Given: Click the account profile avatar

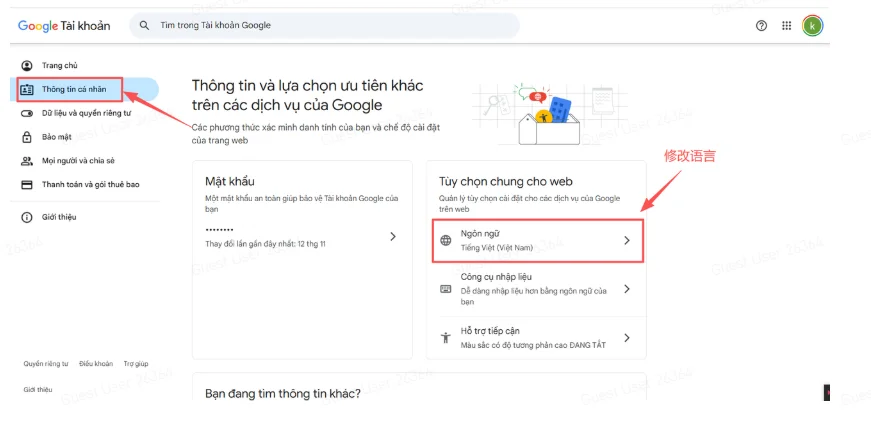Looking at the screenshot, I should point(813,25).
